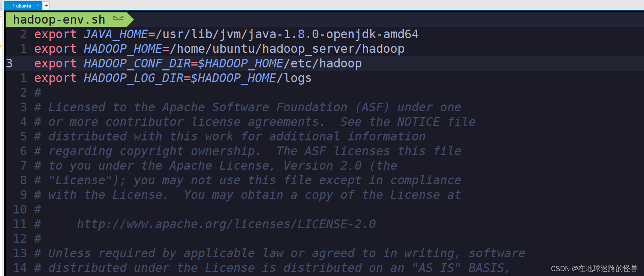The image size is (644, 276).
Task: Click HADOOP_LOG_DIR variable name
Action: tap(133, 78)
